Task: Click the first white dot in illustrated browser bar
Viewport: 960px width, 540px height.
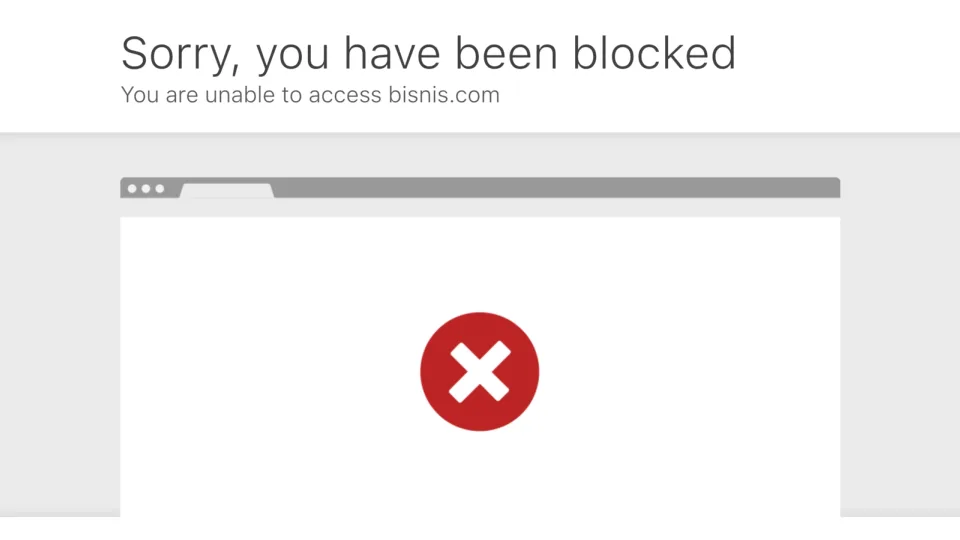Action: pyautogui.click(x=132, y=189)
